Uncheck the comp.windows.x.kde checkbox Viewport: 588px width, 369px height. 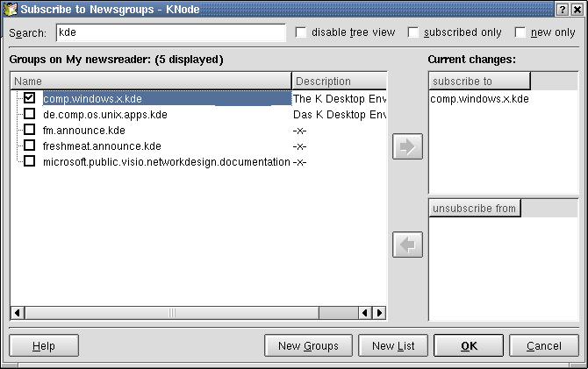[29, 98]
